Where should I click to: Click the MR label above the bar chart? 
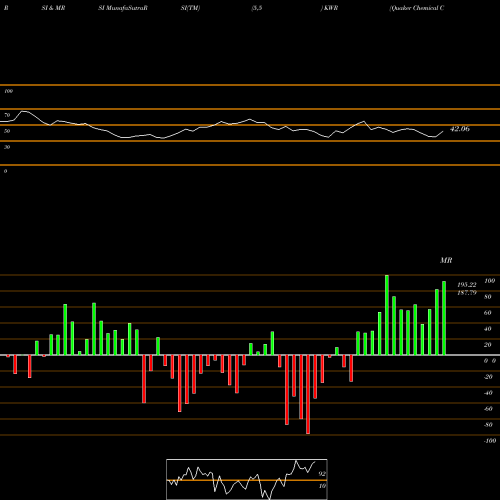point(446,260)
